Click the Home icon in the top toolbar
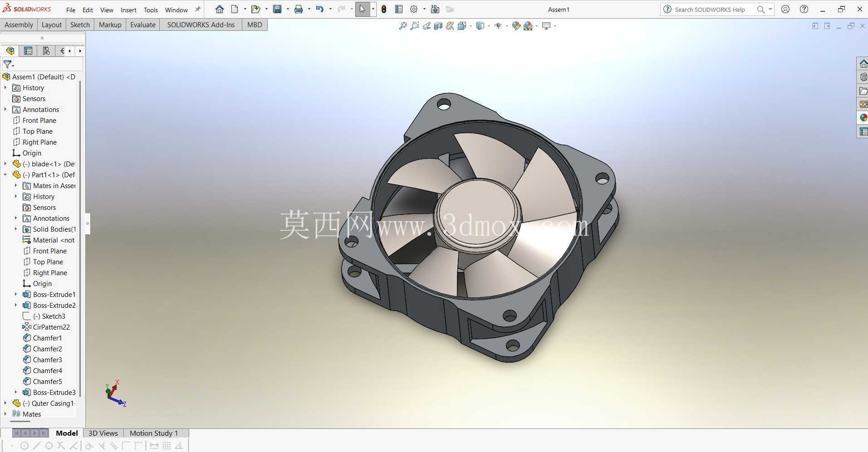This screenshot has height=452, width=868. click(220, 9)
